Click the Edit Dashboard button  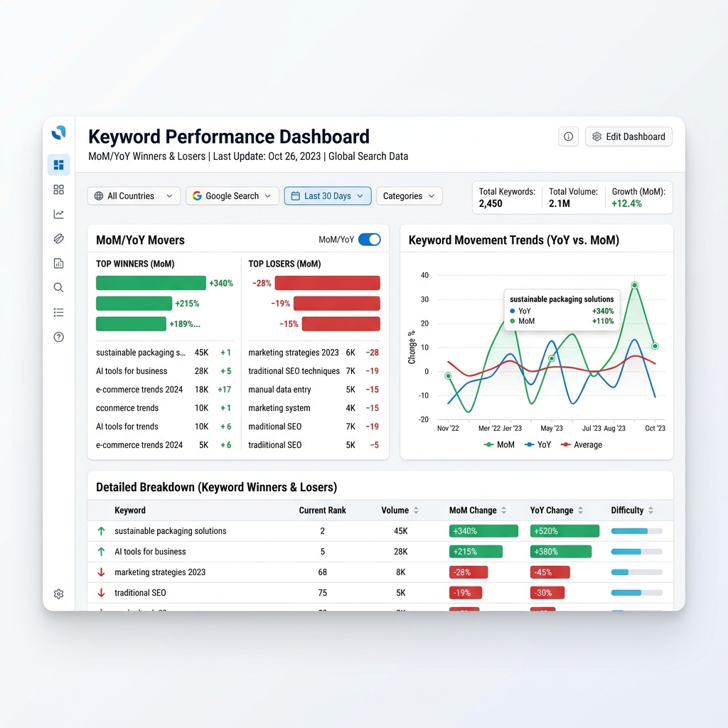628,136
